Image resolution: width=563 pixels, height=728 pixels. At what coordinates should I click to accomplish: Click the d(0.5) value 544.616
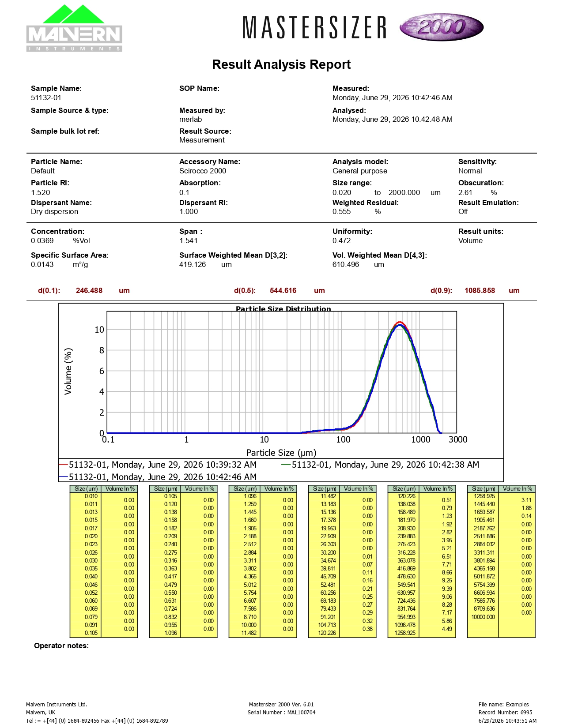283,290
